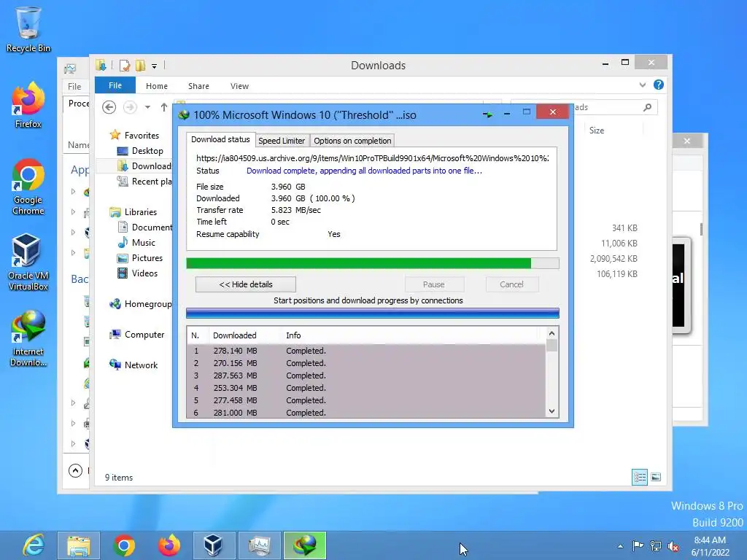Click the Cancel button in IDM dialog
747x560 pixels.
pyautogui.click(x=511, y=284)
